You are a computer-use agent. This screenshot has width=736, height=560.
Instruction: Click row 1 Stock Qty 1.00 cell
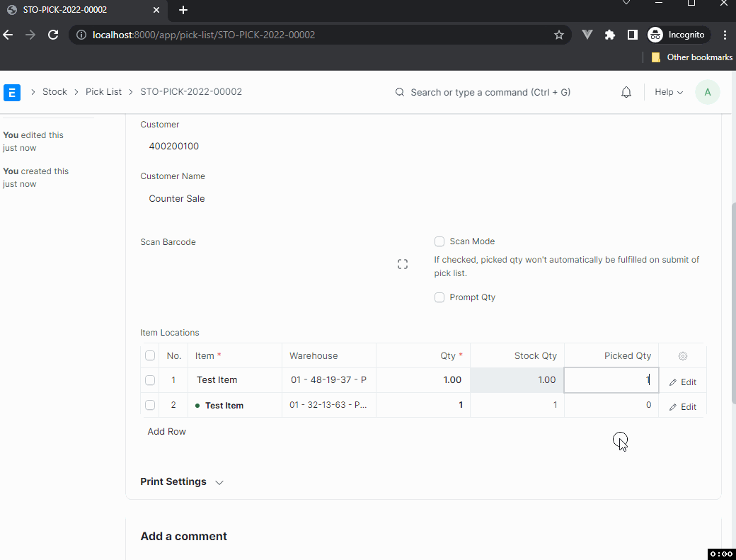(517, 379)
